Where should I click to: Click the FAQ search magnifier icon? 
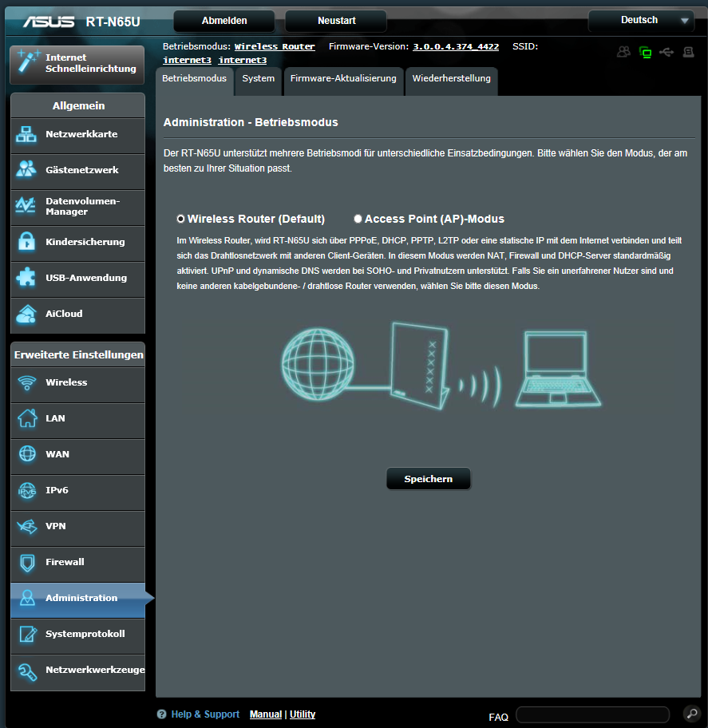tap(690, 714)
